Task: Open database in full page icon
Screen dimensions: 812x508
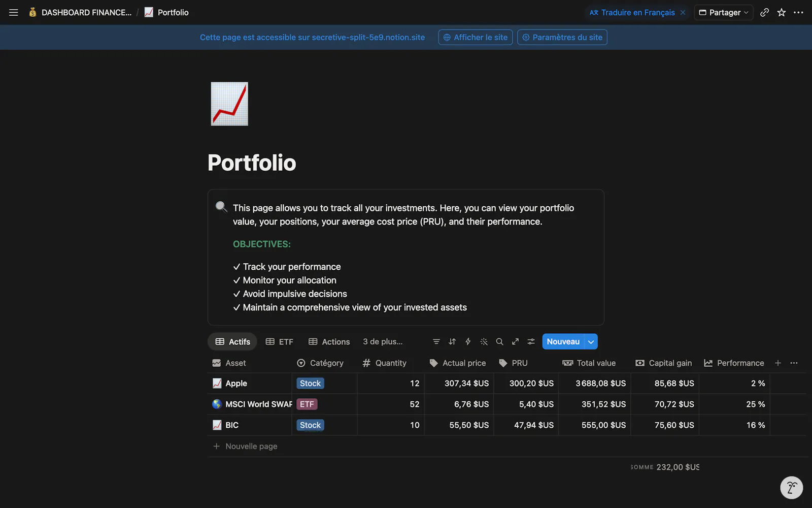Action: click(x=515, y=342)
